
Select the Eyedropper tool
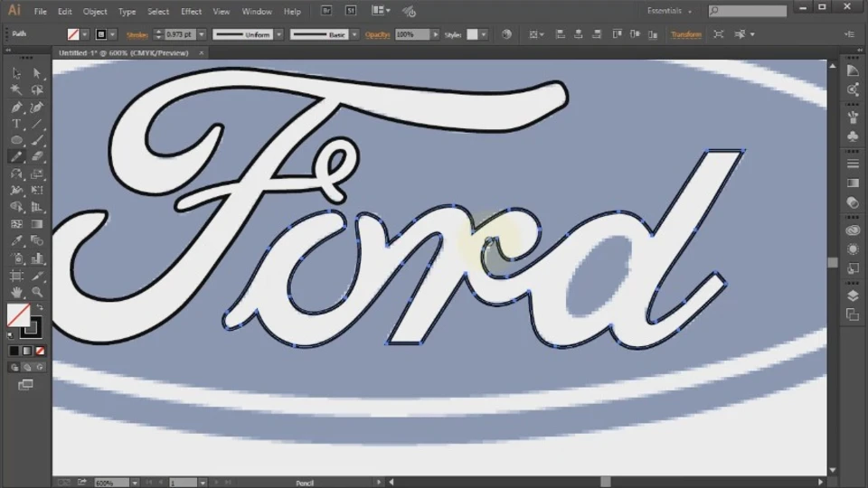(x=16, y=240)
